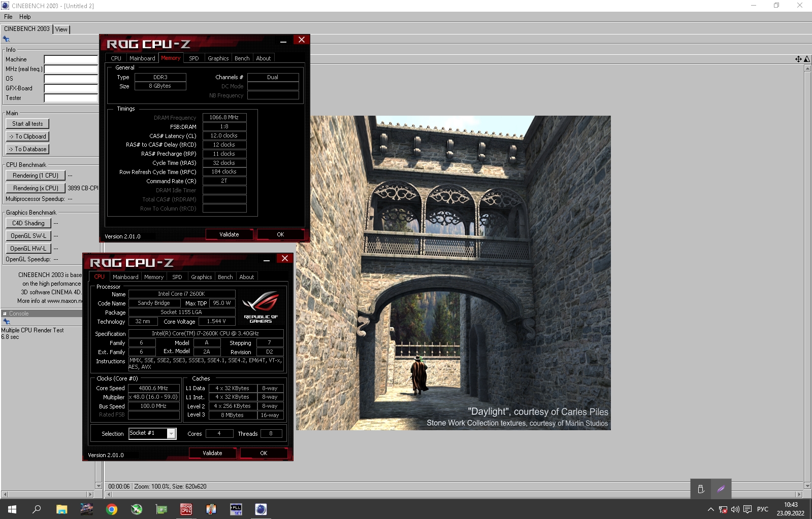Open network status tray icon
812x519 pixels.
click(723, 509)
